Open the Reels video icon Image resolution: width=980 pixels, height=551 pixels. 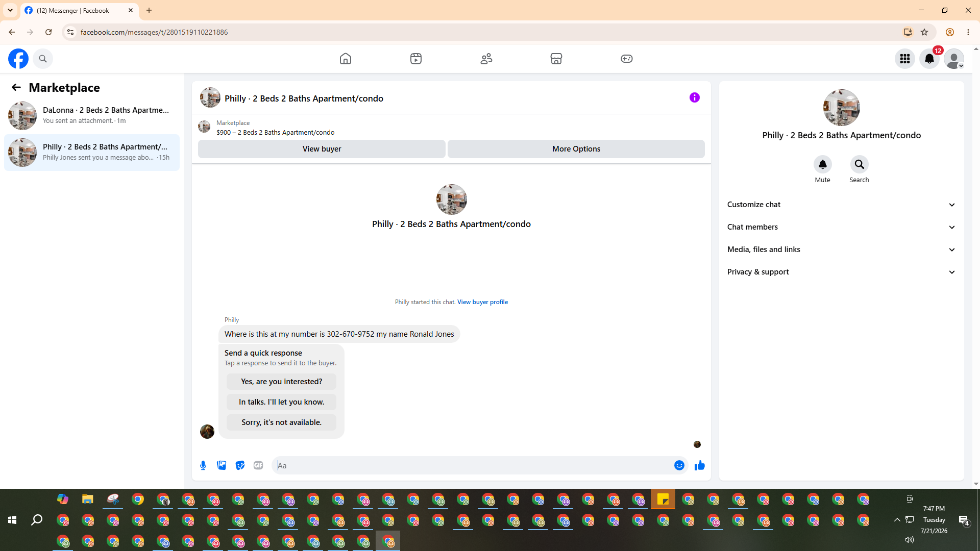tap(416, 59)
